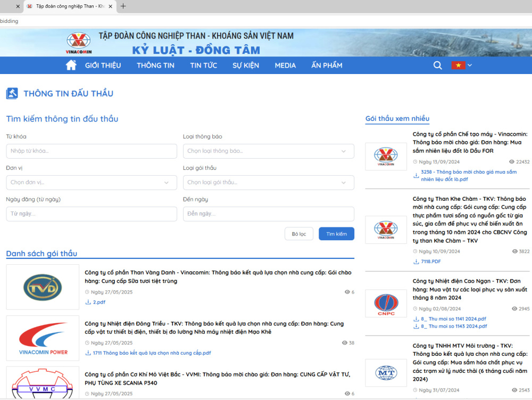Screen dimensions: 532x400
Task: Click the eye views icon showing 38
Action: (345, 343)
